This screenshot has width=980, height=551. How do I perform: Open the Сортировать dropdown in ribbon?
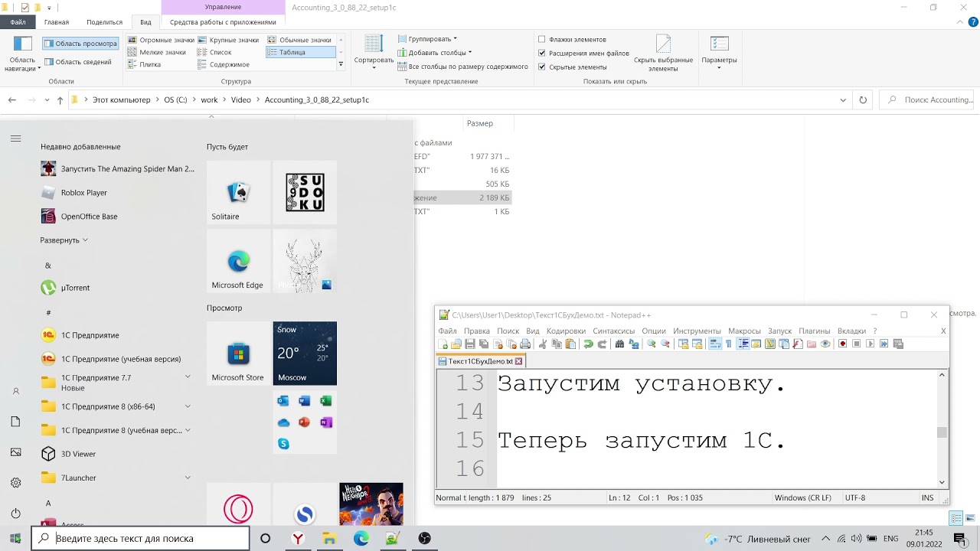tap(374, 53)
